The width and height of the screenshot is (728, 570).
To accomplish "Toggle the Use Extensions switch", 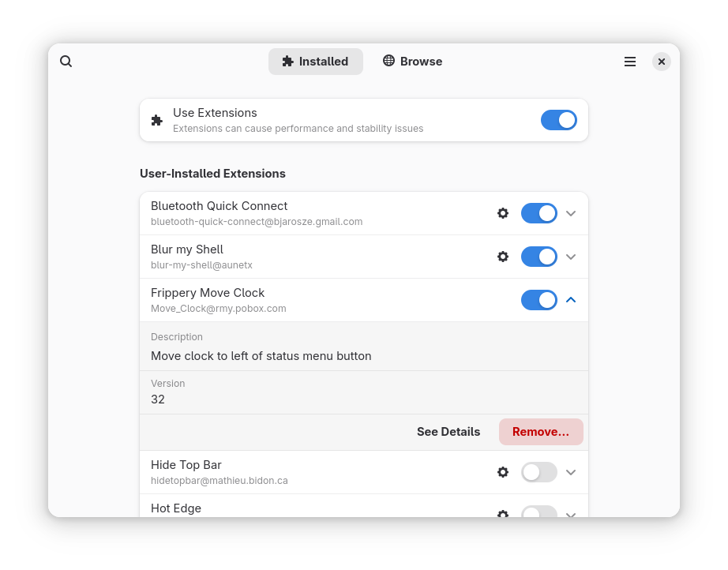I will [x=558, y=120].
